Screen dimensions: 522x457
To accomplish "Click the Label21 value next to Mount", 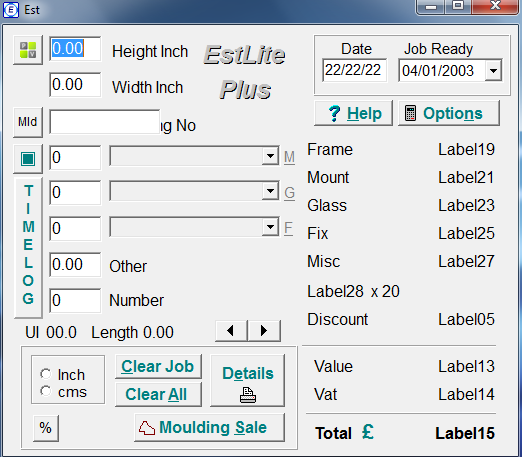I will 466,177.
